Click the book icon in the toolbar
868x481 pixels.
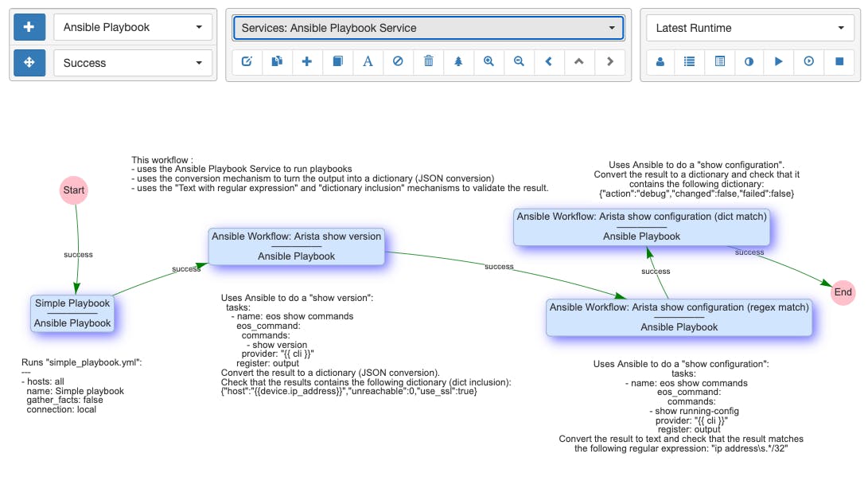click(337, 61)
